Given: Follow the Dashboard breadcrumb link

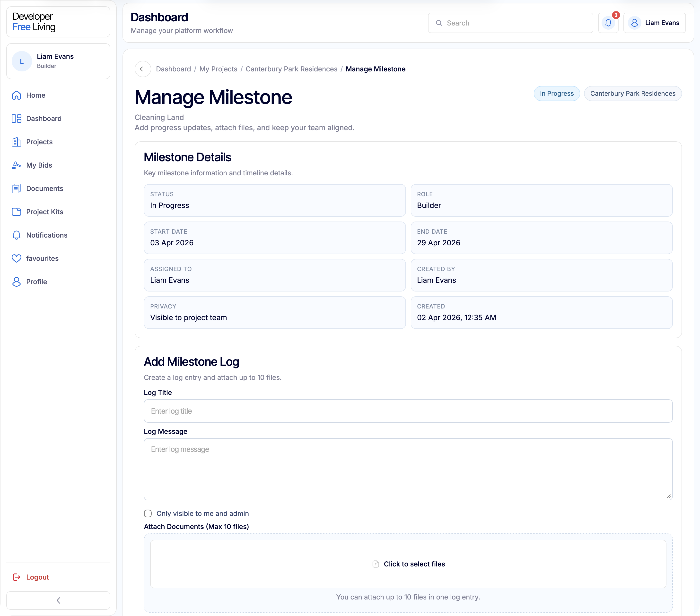Looking at the screenshot, I should point(173,69).
